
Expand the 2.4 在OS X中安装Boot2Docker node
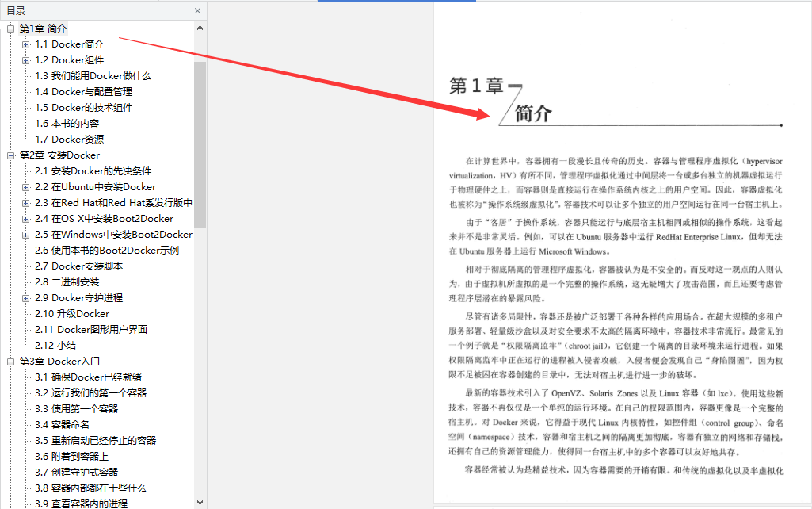(25, 220)
